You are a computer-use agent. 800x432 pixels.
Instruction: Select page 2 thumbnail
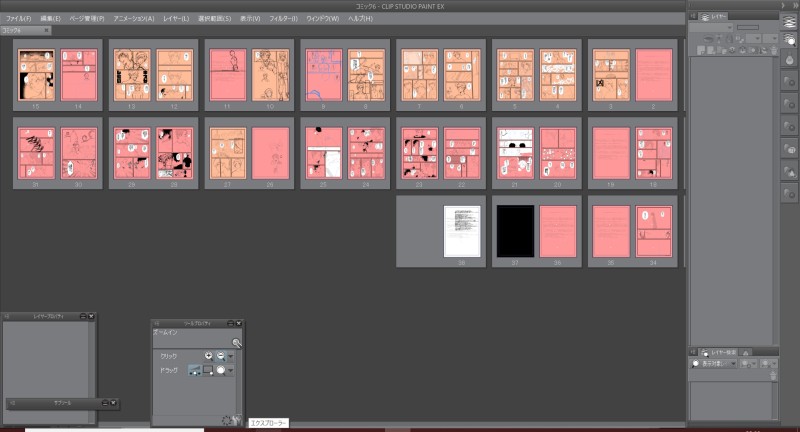[x=654, y=75]
